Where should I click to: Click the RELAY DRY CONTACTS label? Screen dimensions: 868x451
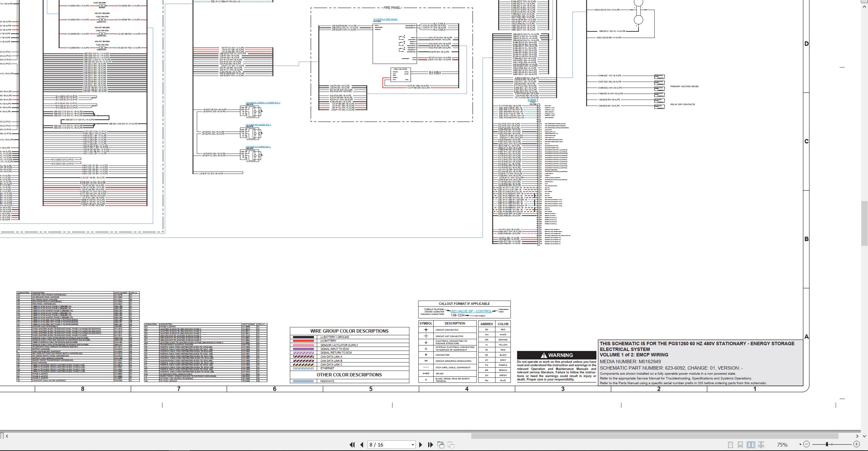coord(683,104)
